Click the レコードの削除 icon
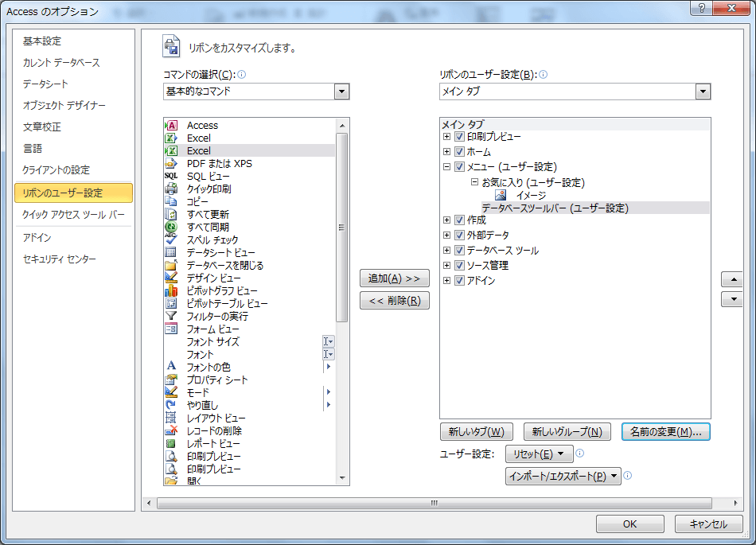 (171, 430)
